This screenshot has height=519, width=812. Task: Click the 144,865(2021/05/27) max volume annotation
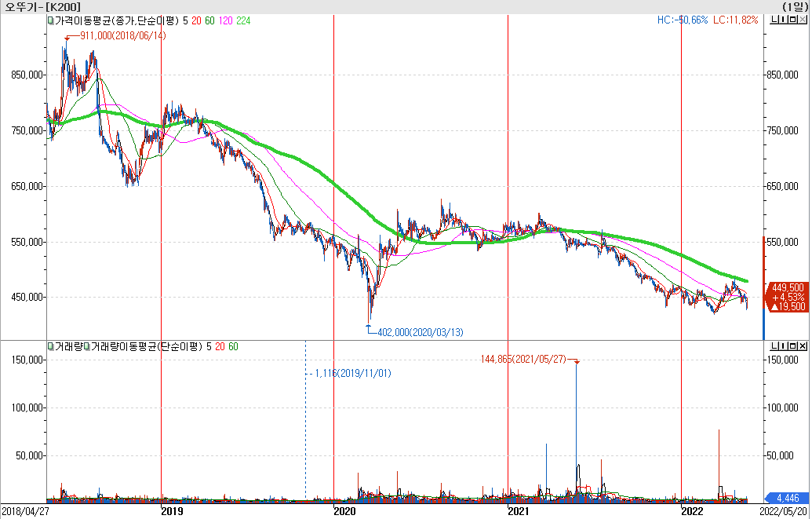(x=523, y=360)
